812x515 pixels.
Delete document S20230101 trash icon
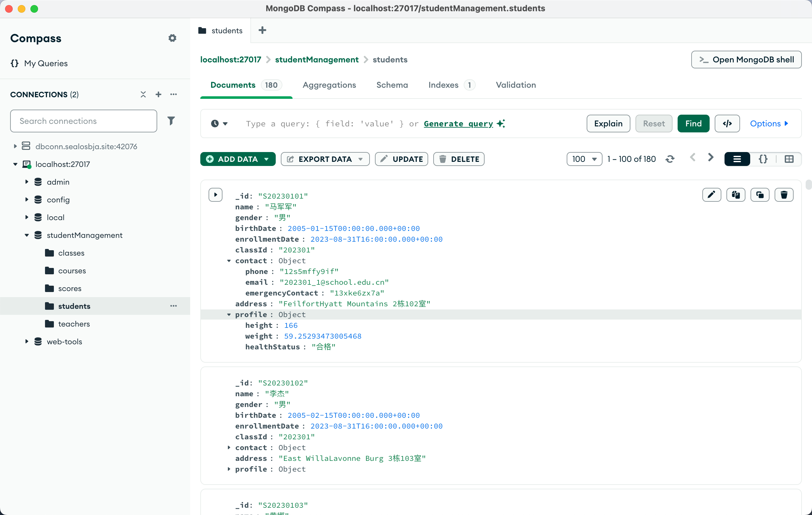click(784, 195)
